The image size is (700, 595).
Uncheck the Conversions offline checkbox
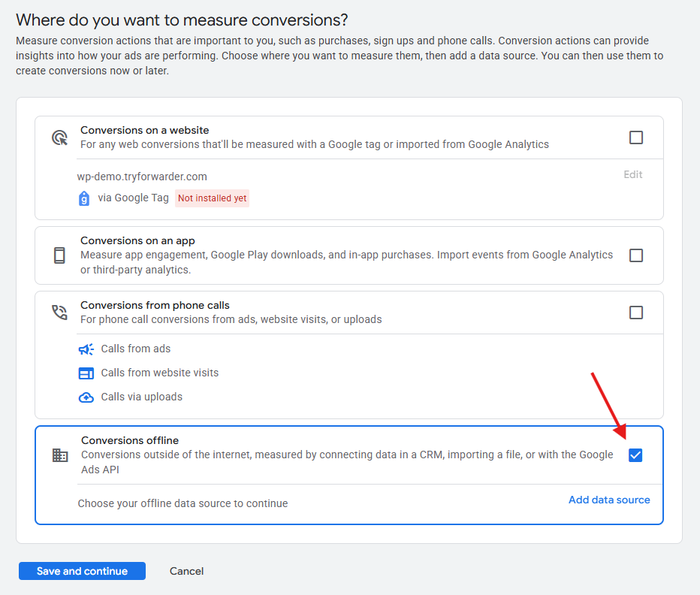coord(635,455)
